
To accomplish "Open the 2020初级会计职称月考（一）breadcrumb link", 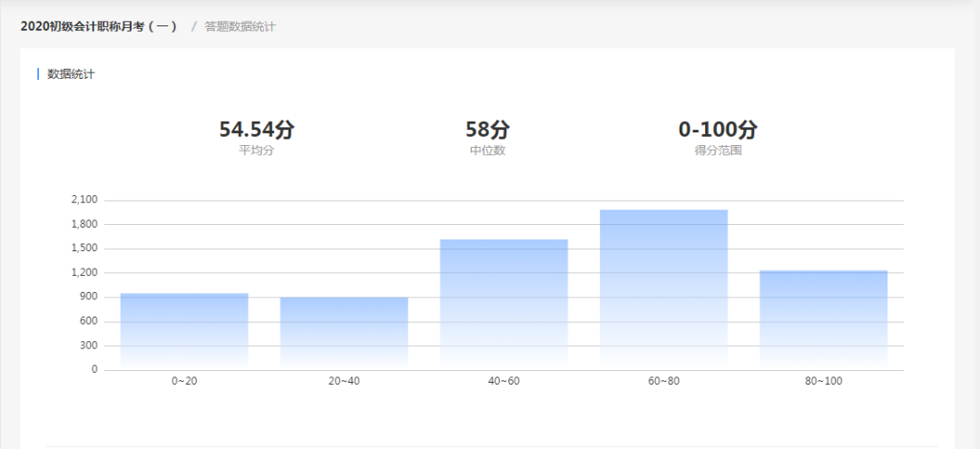I will click(99, 26).
